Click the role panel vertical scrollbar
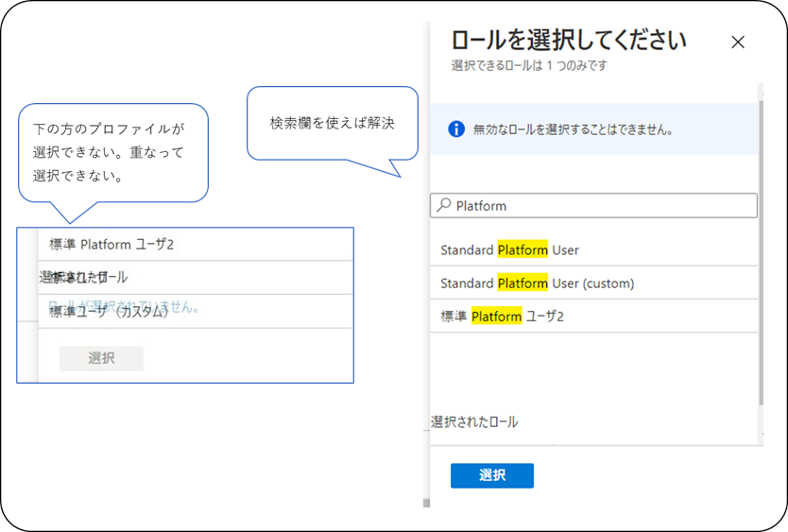 761,251
